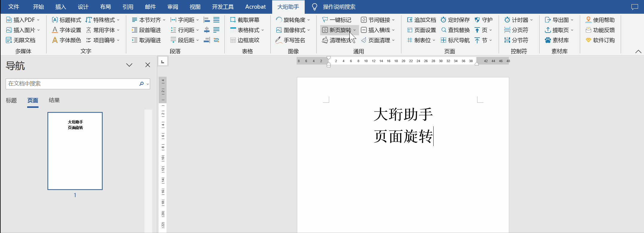Viewport: 644px width, 233px height.
Task: Open 查找替换 find and replace
Action: (455, 30)
